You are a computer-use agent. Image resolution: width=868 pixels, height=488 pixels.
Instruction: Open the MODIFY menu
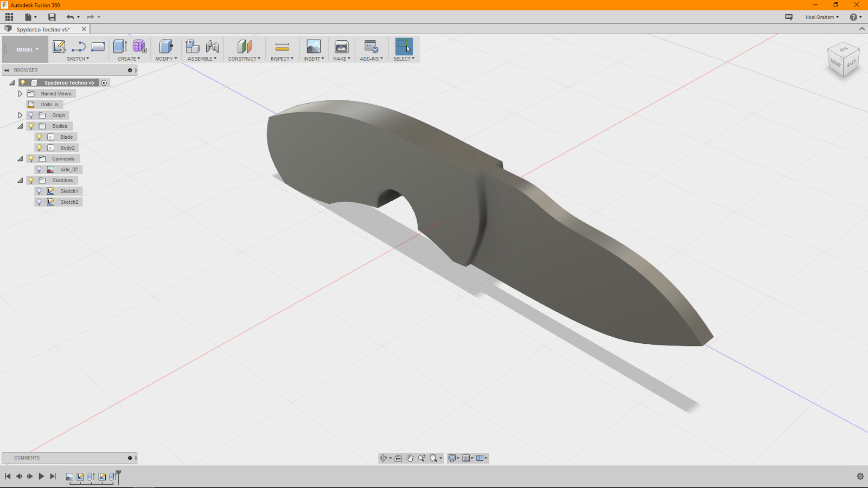click(x=166, y=59)
